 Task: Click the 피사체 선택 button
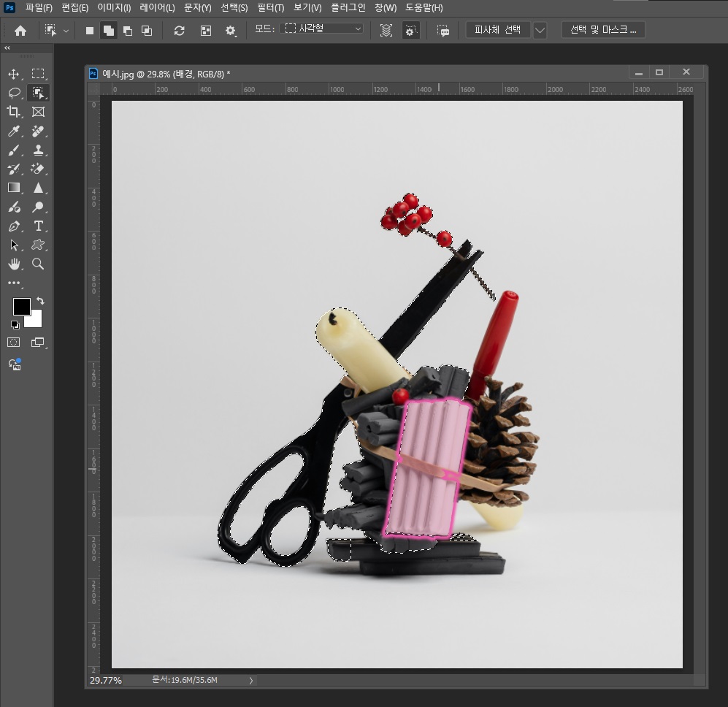click(x=498, y=30)
